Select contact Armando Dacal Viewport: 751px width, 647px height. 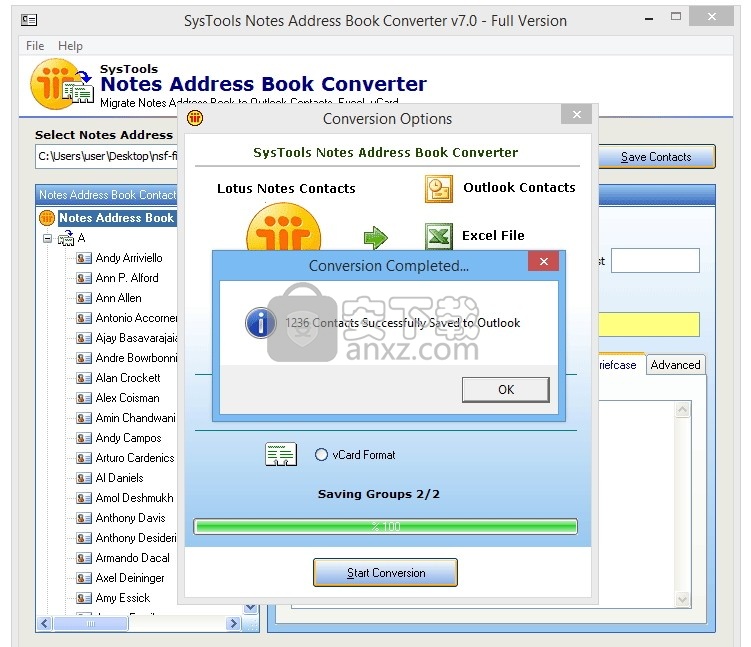coord(132,558)
